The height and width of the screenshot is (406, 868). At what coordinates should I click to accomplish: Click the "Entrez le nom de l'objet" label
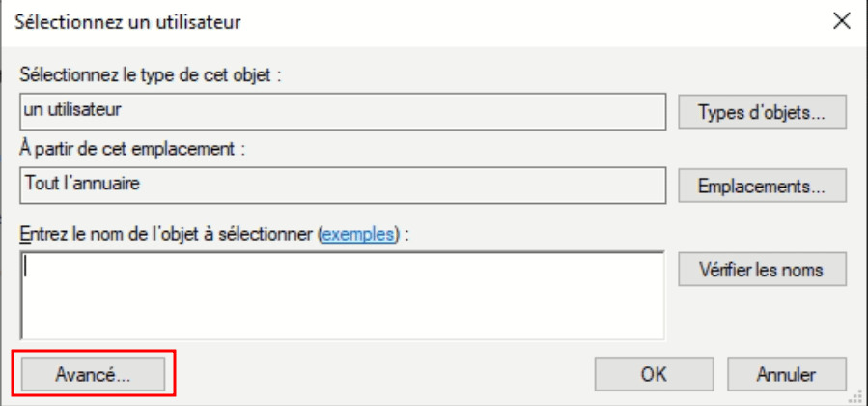[x=168, y=233]
